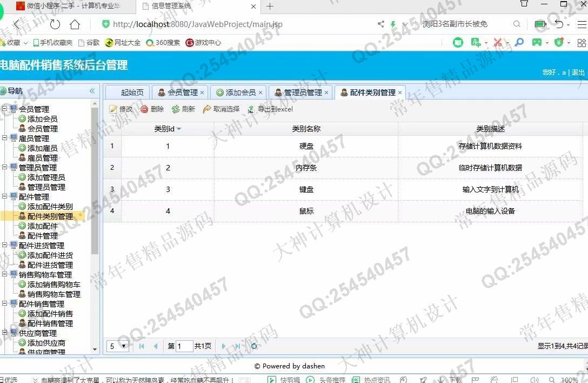Screen dimensions: 588x383
Task: Click the page number input field
Action: (184, 346)
